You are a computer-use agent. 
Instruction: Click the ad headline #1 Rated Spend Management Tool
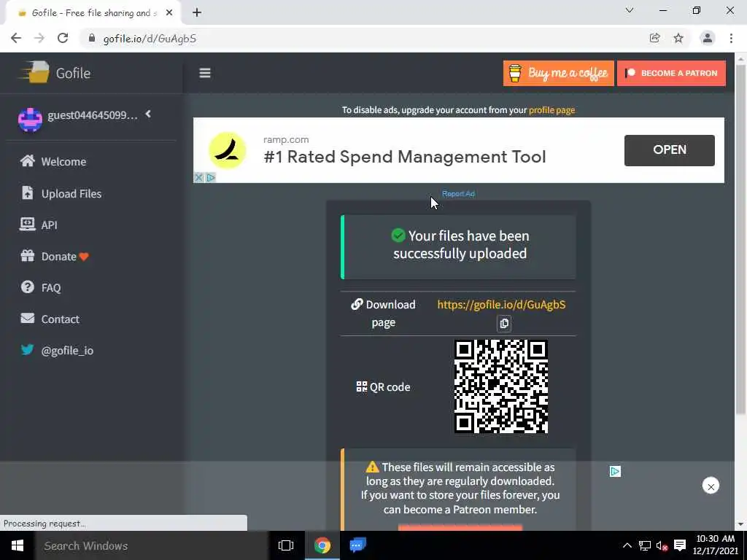(404, 157)
